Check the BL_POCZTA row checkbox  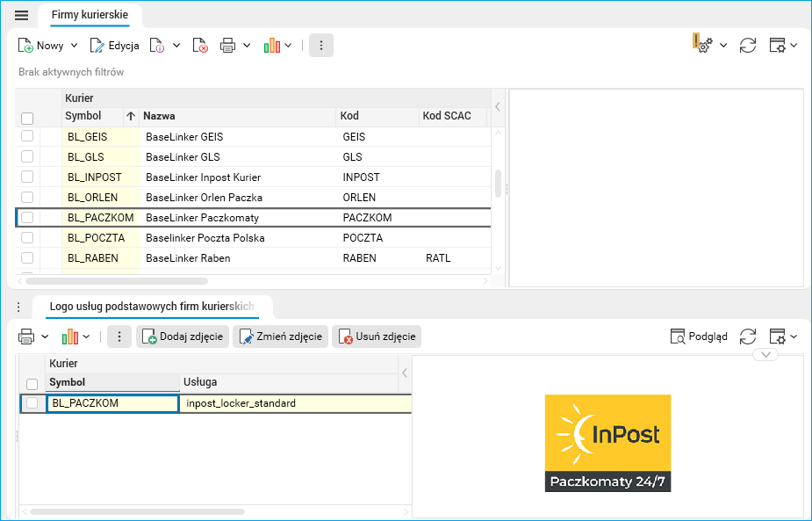(27, 237)
